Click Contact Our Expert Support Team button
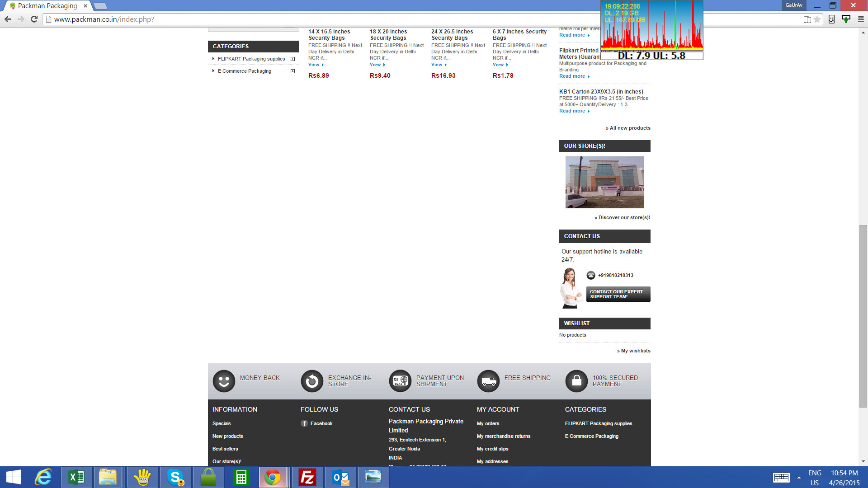The height and width of the screenshot is (488, 868). (618, 294)
